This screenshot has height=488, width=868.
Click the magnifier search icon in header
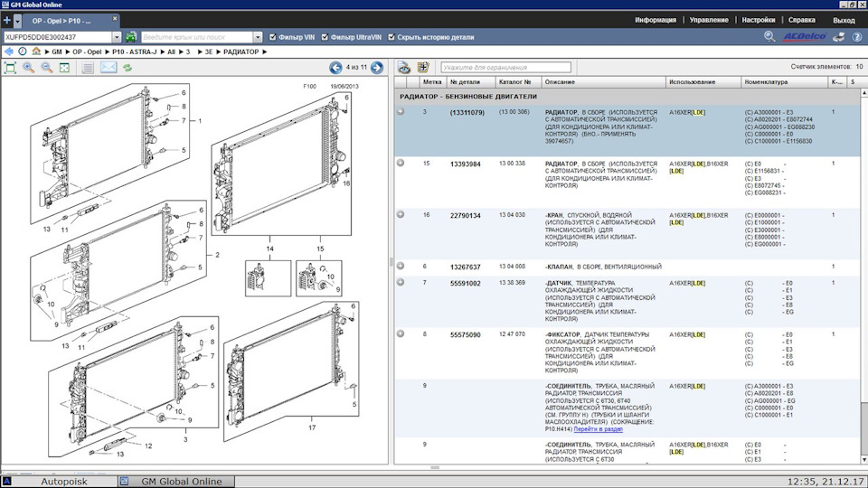(769, 36)
